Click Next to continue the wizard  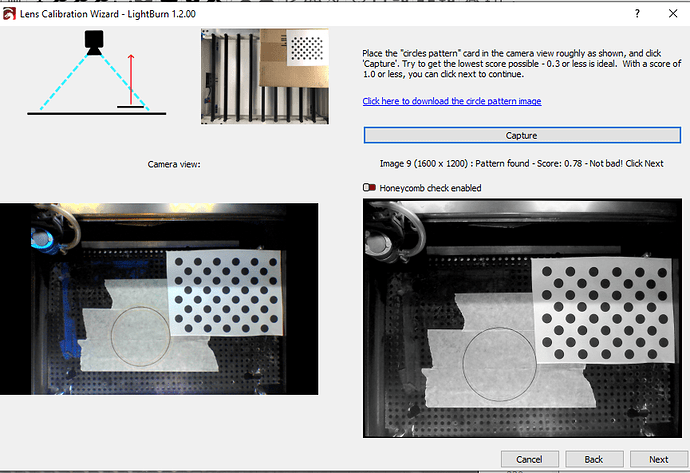pyautogui.click(x=658, y=459)
